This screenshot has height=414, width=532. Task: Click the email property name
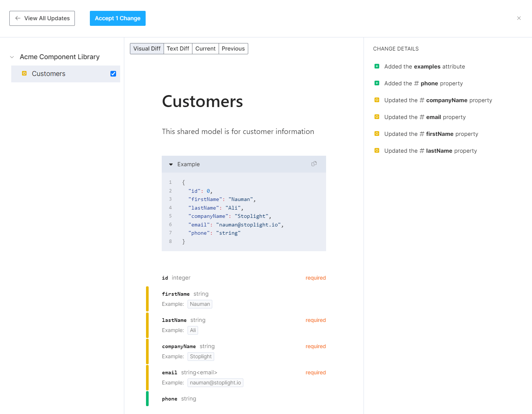[170, 372]
